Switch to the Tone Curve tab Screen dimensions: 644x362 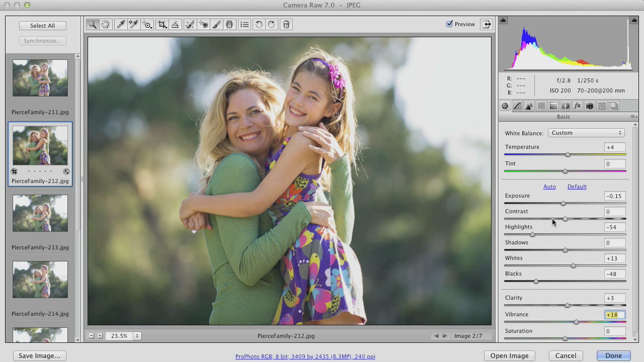517,106
